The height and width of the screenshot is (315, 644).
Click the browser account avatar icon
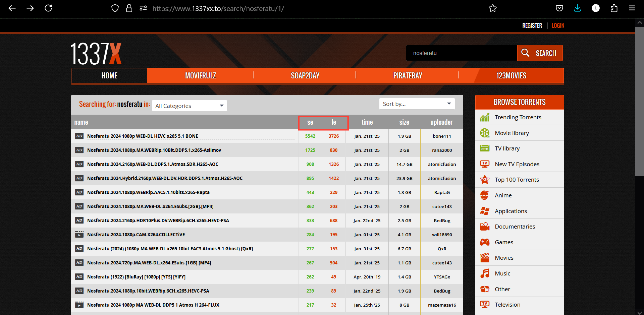coord(596,8)
